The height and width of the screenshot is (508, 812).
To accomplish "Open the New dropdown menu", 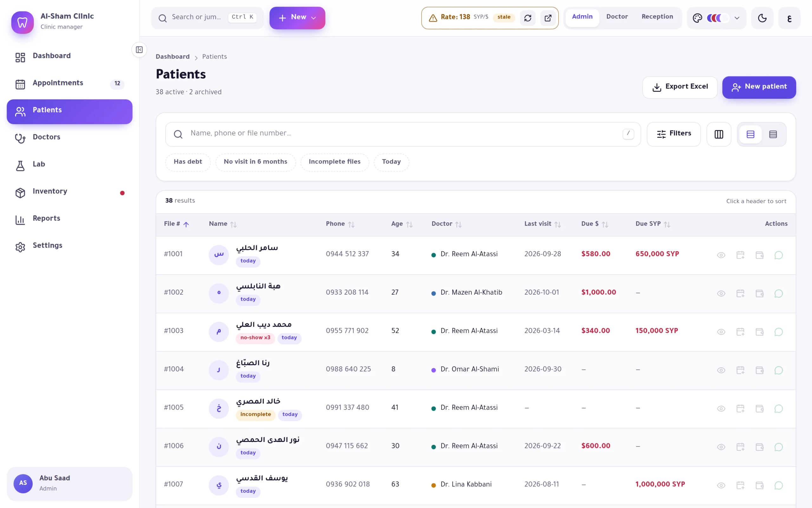I will (x=297, y=18).
